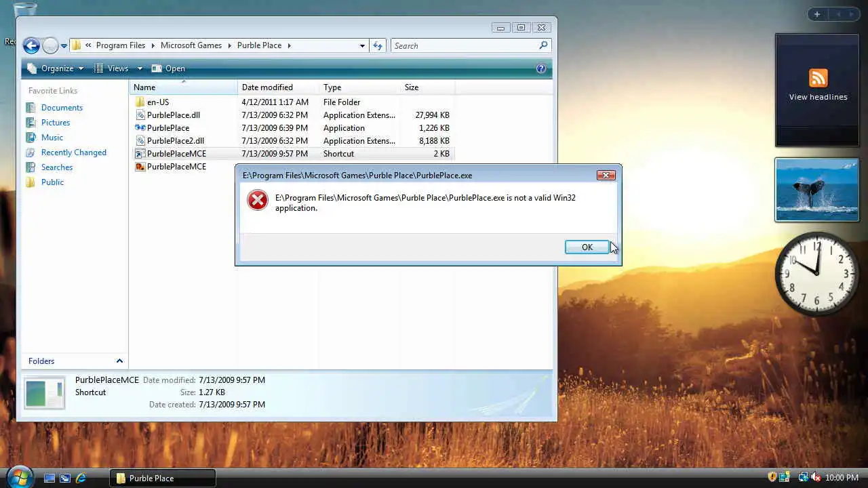Sort by the Date modified column
868x488 pixels.
(279, 87)
